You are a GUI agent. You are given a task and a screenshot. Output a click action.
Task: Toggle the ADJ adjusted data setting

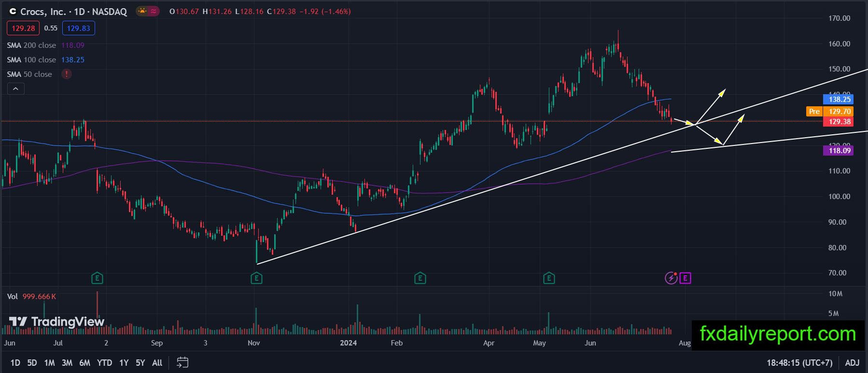(x=852, y=362)
